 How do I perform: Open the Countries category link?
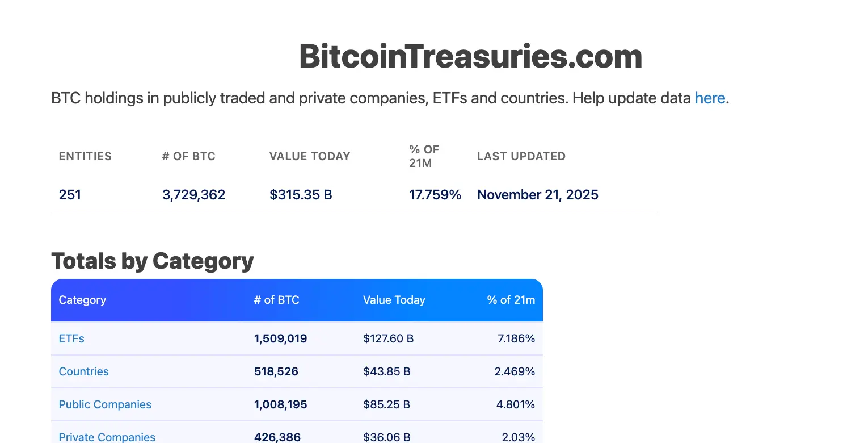click(83, 371)
